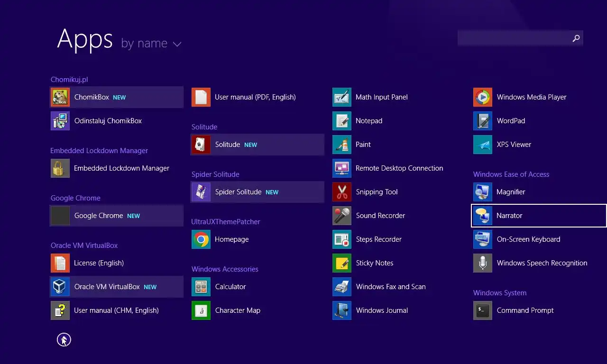This screenshot has height=364, width=607.
Task: Open the Embedded Lockdown Manager padlock icon
Action: pos(60,168)
